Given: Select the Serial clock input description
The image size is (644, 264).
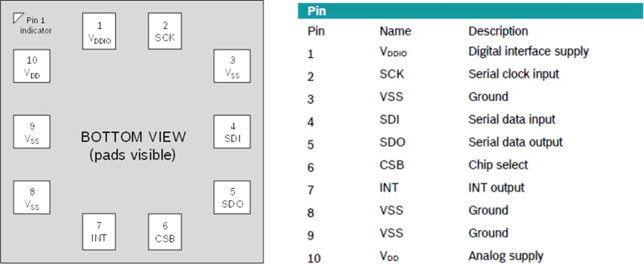Looking at the screenshot, I should coord(513,74).
